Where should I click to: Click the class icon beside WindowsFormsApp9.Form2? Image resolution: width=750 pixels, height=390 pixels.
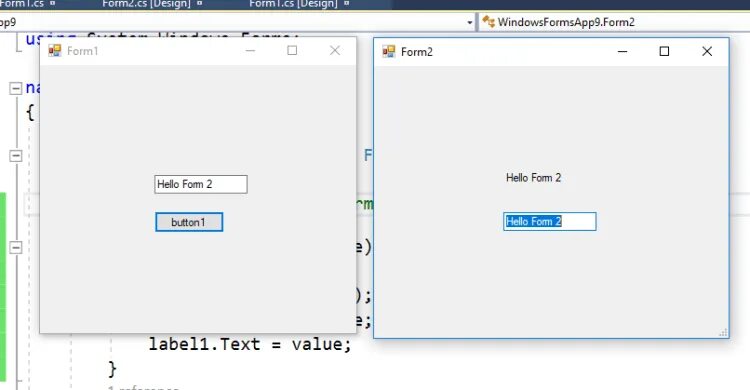click(x=488, y=22)
